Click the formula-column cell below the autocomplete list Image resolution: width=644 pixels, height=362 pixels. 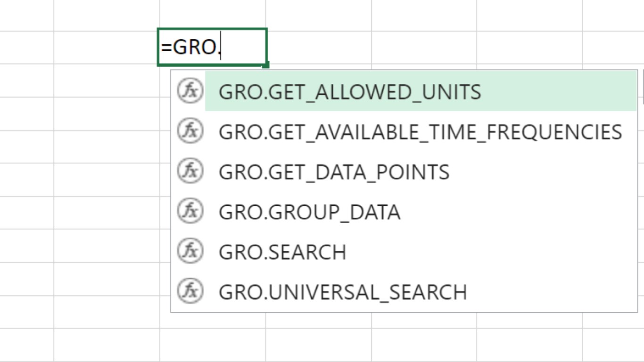pyautogui.click(x=212, y=345)
